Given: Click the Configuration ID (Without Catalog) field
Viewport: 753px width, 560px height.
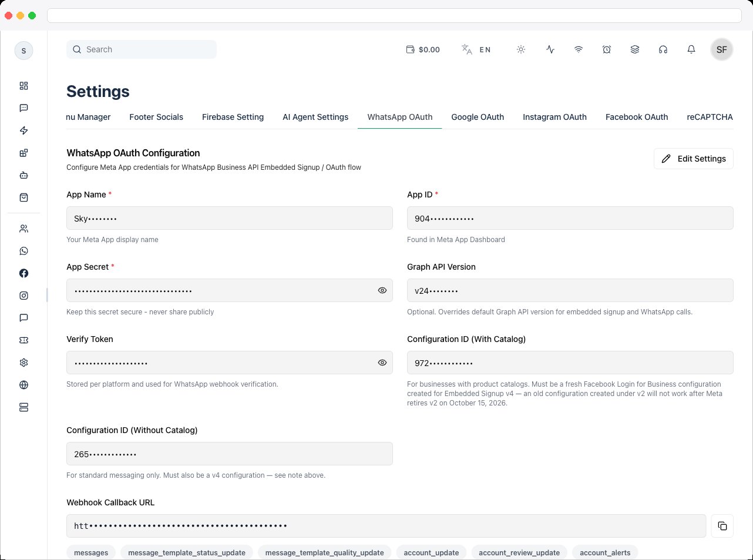Looking at the screenshot, I should tap(230, 454).
